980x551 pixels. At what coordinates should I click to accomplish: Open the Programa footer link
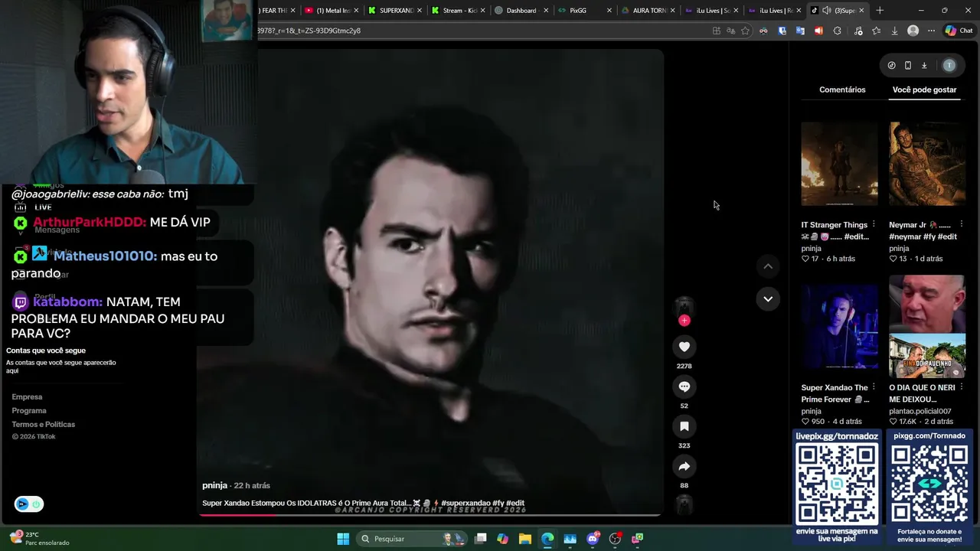(x=29, y=411)
